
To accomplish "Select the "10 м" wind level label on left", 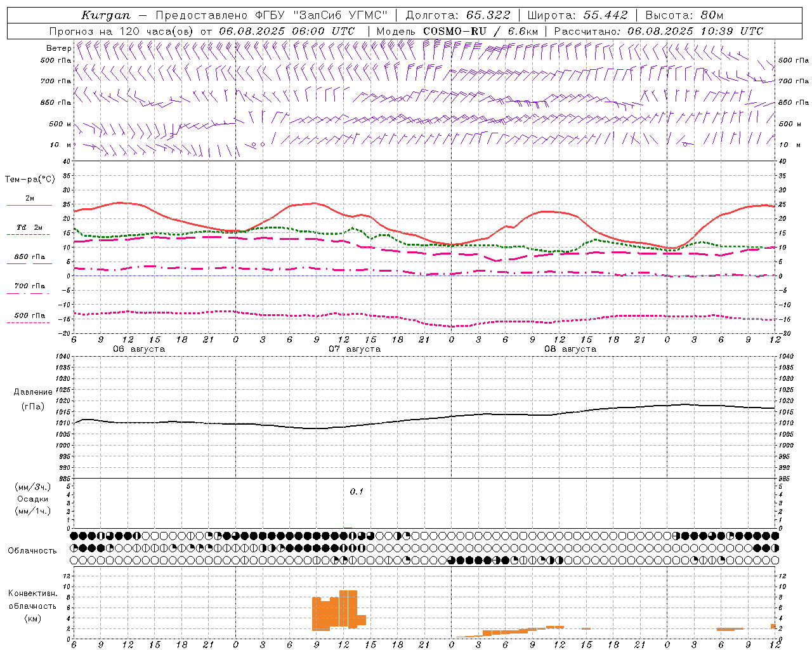I will [x=60, y=145].
